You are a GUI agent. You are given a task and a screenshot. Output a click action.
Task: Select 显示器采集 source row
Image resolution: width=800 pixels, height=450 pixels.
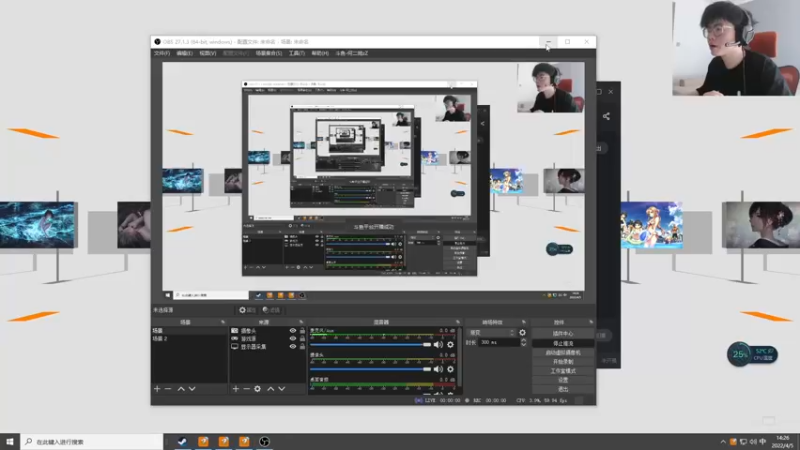click(x=267, y=346)
